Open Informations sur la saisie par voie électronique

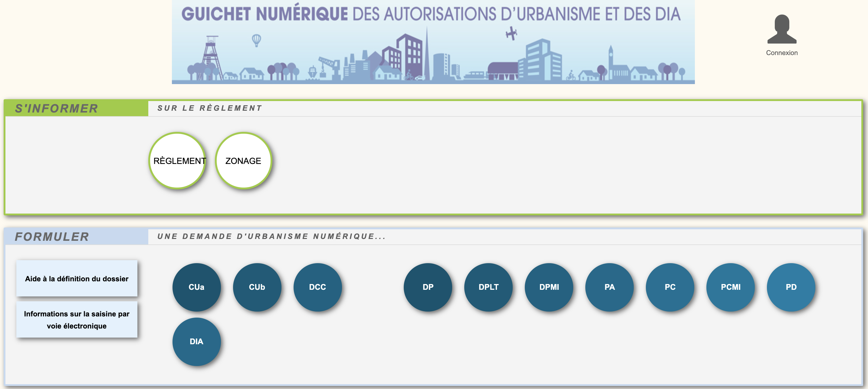pyautogui.click(x=77, y=320)
